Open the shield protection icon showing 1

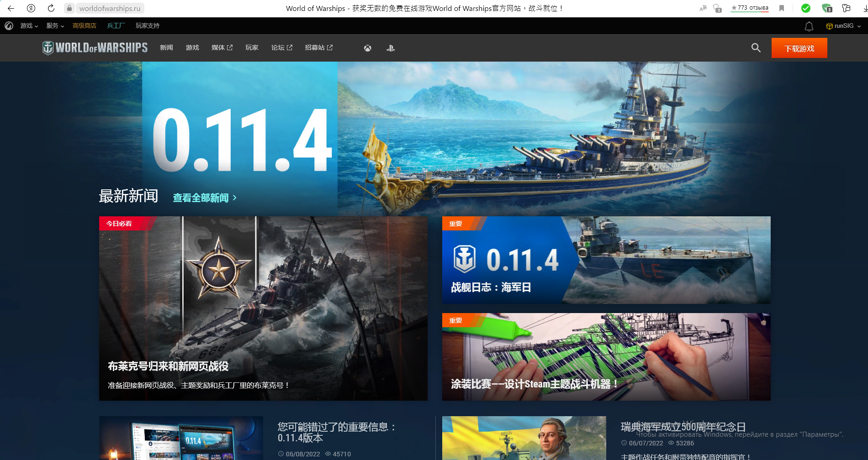coord(717,8)
